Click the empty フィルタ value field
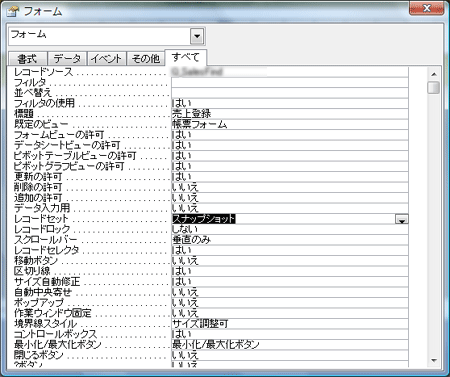Viewport: 450px width, 377px height. pyautogui.click(x=290, y=82)
